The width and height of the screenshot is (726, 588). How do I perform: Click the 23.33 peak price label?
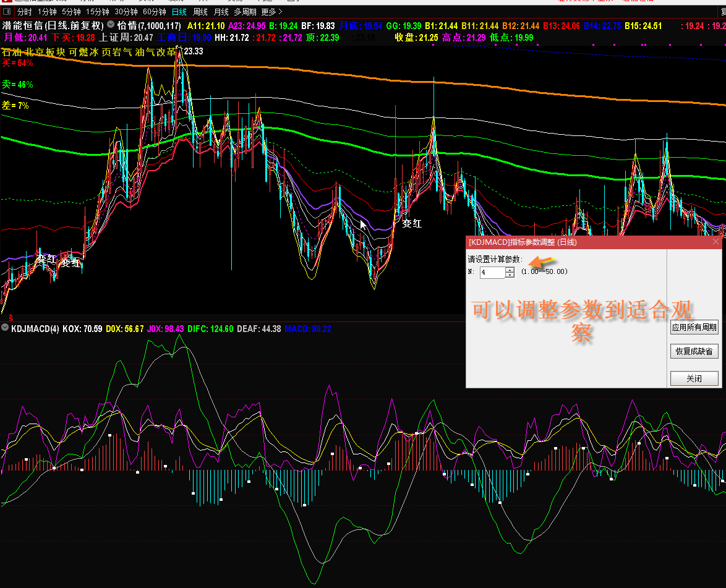194,51
